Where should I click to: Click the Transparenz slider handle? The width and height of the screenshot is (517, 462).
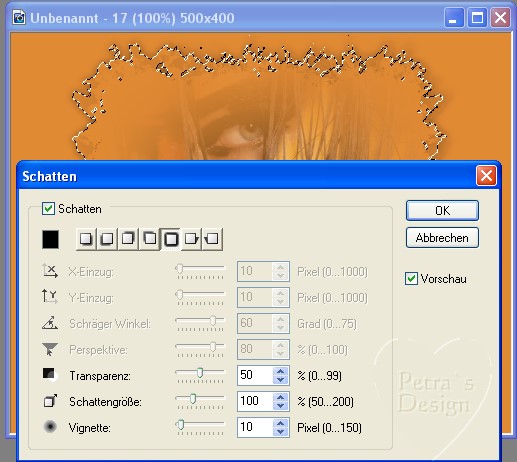pos(200,372)
